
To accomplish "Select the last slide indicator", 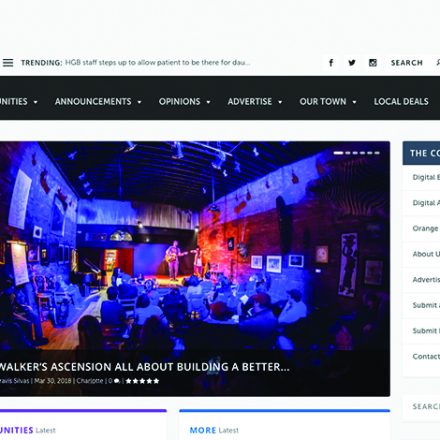I will [377, 153].
